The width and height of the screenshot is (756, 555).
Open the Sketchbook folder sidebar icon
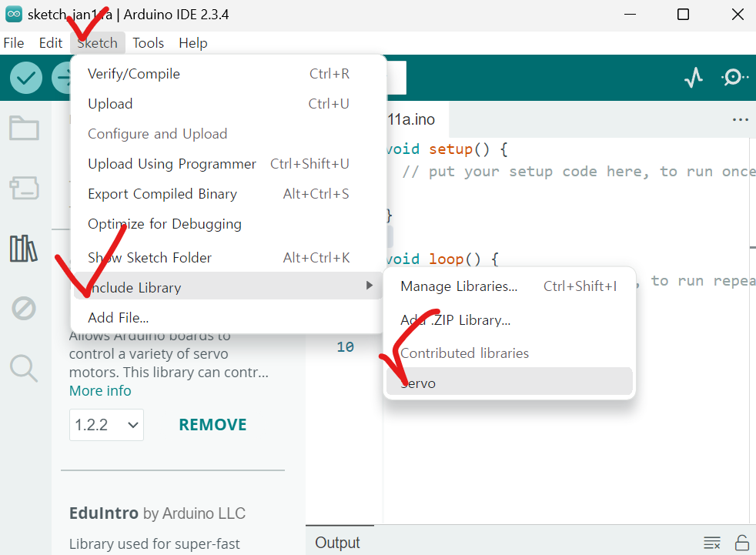pos(24,128)
